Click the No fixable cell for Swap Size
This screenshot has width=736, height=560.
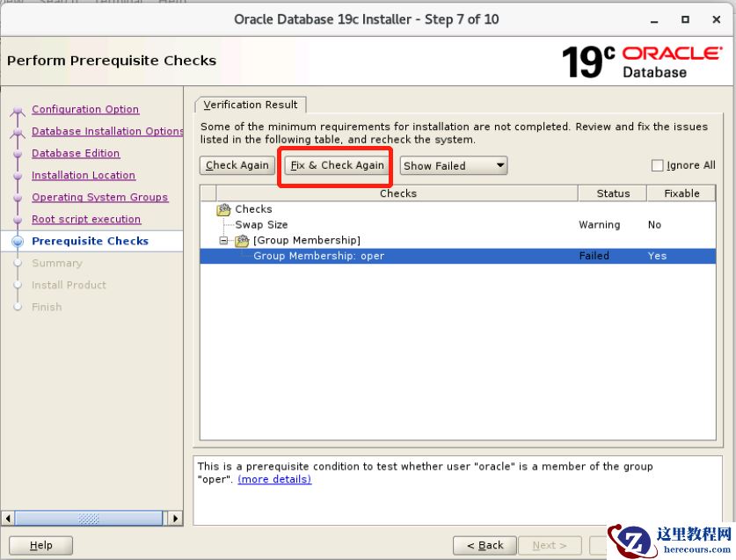click(x=654, y=225)
